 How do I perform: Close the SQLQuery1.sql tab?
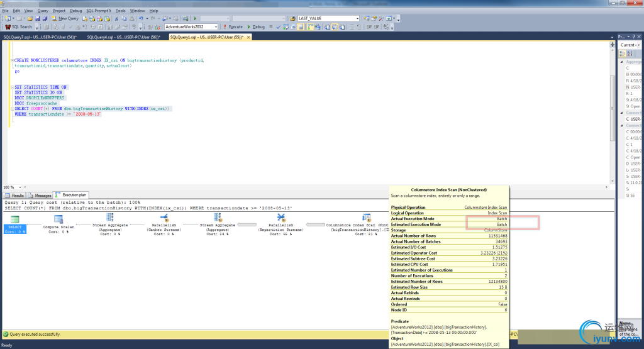click(x=248, y=37)
